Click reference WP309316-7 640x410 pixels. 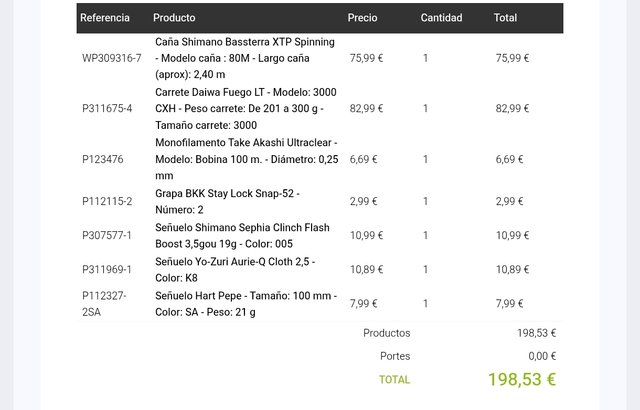click(112, 58)
